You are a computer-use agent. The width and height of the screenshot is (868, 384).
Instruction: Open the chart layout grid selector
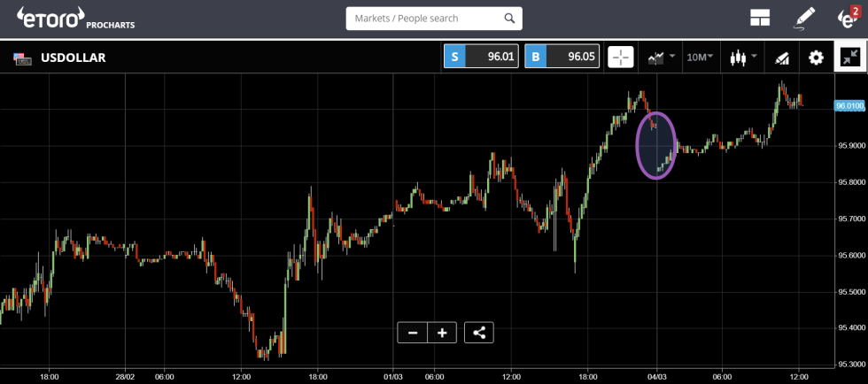(759, 19)
